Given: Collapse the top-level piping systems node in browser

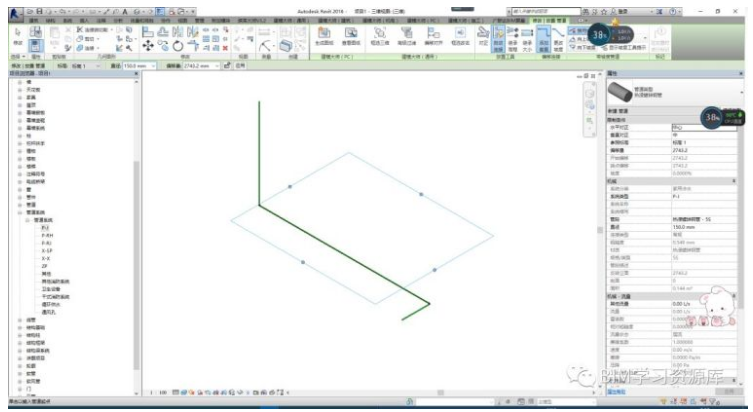Looking at the screenshot, I should click(x=20, y=212).
